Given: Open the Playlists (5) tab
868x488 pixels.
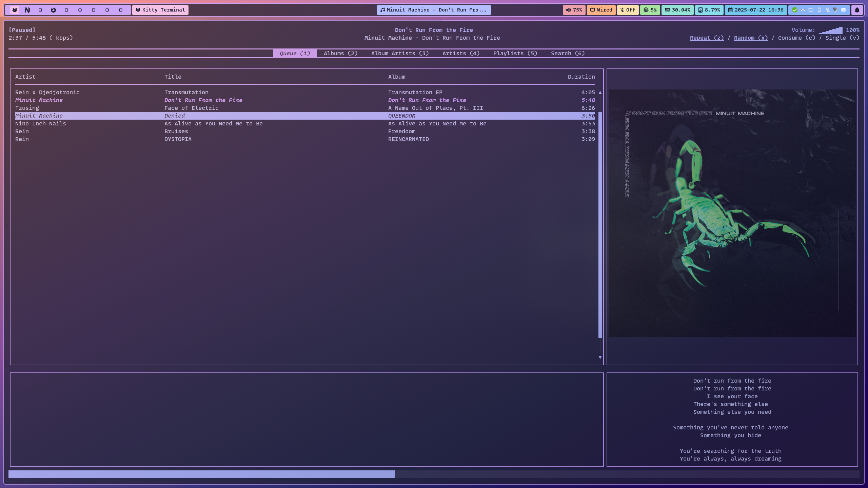Looking at the screenshot, I should coord(515,54).
